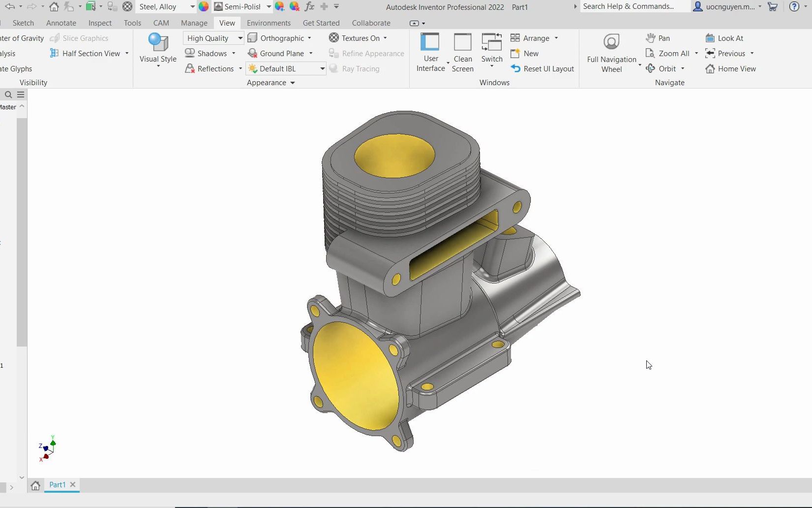Viewport: 812px width, 508px height.
Task: Activate the Orbit tool
Action: pyautogui.click(x=665, y=68)
